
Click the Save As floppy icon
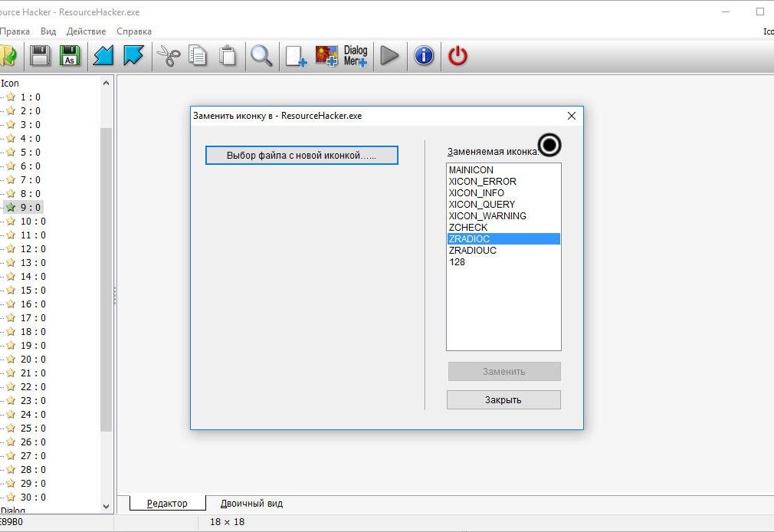(70, 55)
